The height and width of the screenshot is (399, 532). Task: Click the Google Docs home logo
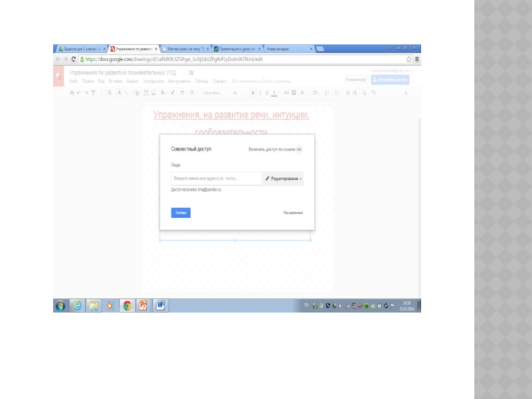(59, 77)
